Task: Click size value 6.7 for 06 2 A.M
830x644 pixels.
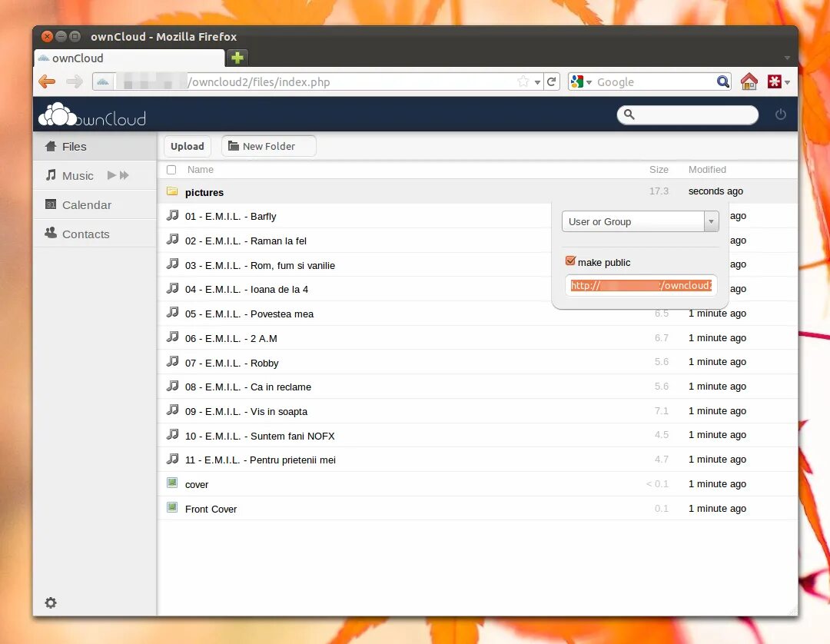Action: pos(661,337)
